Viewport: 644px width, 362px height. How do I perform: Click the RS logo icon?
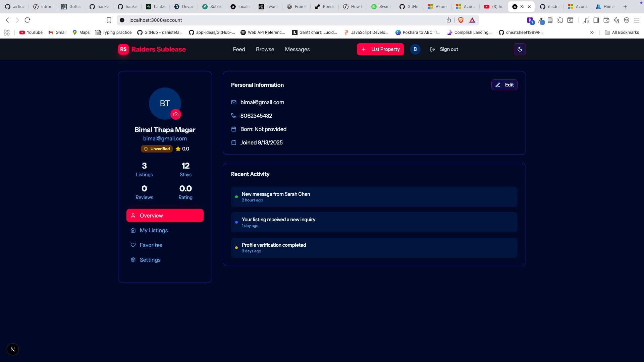coord(123,49)
